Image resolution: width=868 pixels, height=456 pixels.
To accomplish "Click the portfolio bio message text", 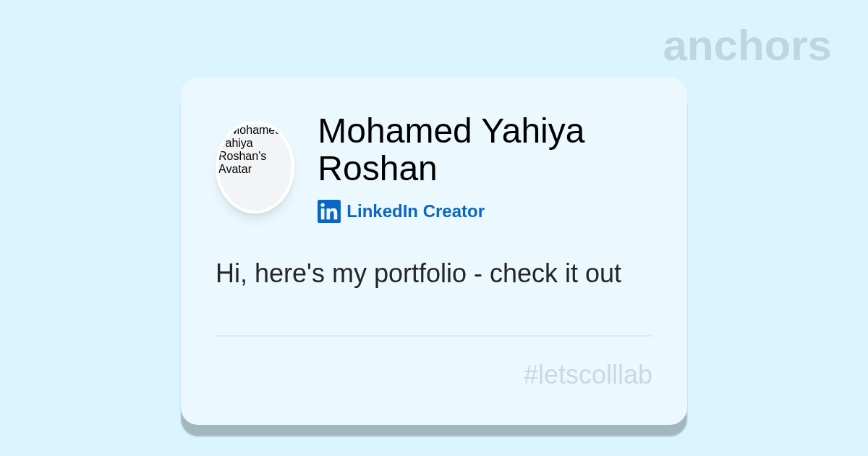I will 418,274.
